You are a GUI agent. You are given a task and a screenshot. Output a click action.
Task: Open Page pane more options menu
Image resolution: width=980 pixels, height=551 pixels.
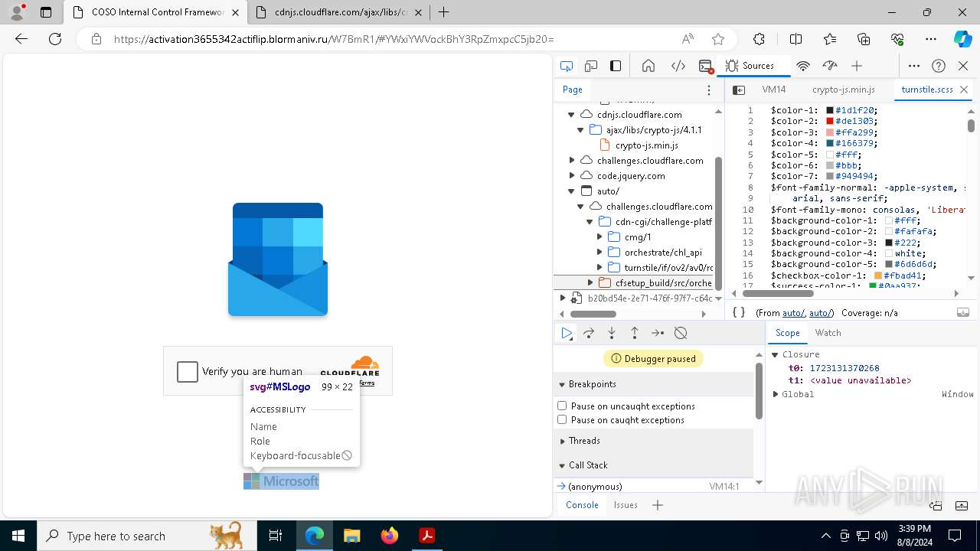pyautogui.click(x=709, y=90)
